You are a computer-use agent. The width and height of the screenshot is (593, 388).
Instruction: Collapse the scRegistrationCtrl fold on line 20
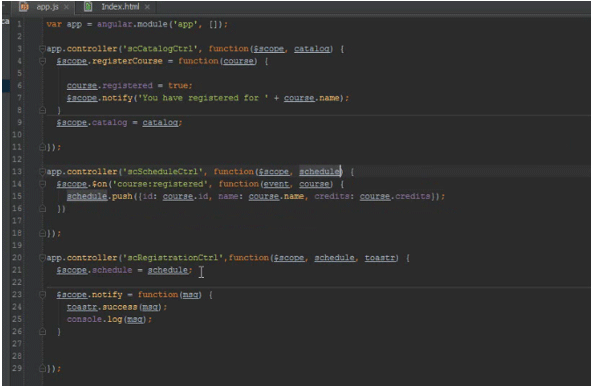[42, 258]
